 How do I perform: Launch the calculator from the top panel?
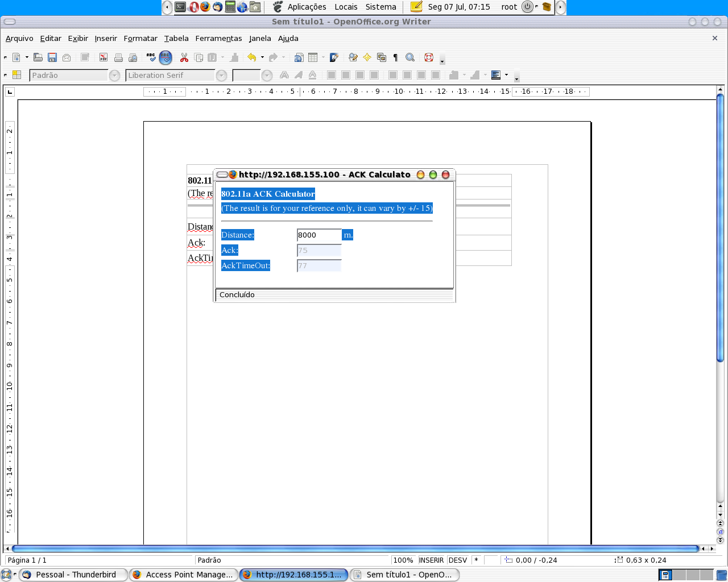230,7
